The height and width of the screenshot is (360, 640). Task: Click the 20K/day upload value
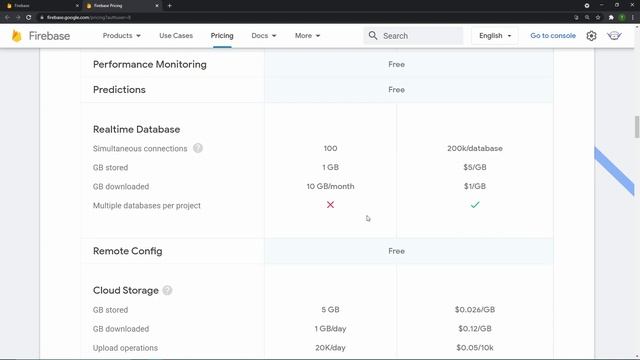tap(330, 348)
